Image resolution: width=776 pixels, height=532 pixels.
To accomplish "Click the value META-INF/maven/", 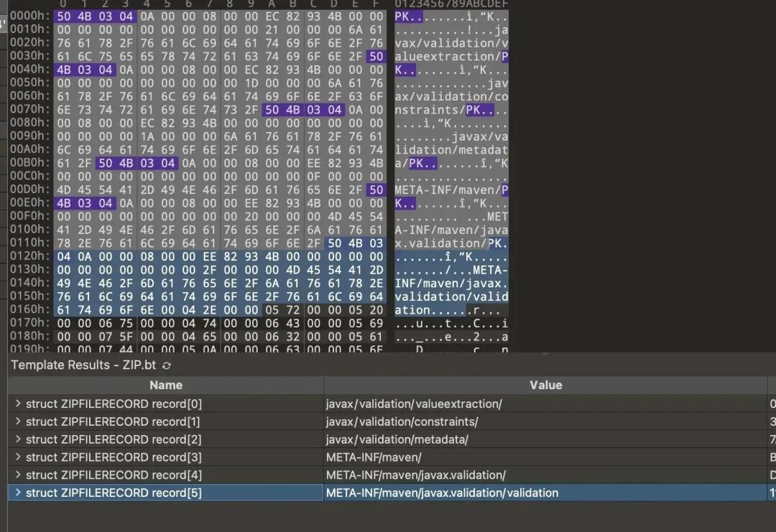I will [x=374, y=457].
